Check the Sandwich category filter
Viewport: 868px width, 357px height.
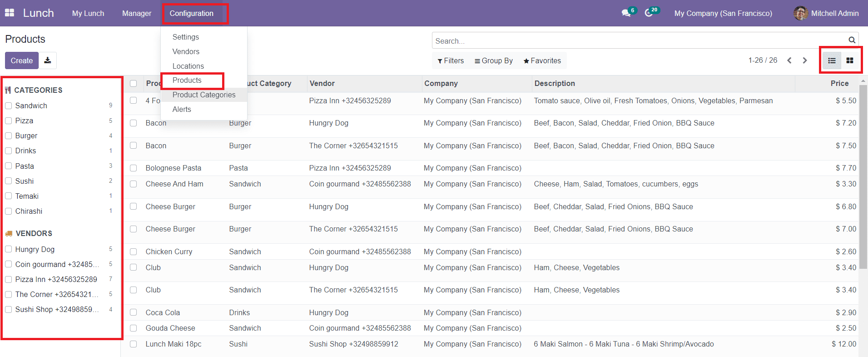click(x=9, y=106)
